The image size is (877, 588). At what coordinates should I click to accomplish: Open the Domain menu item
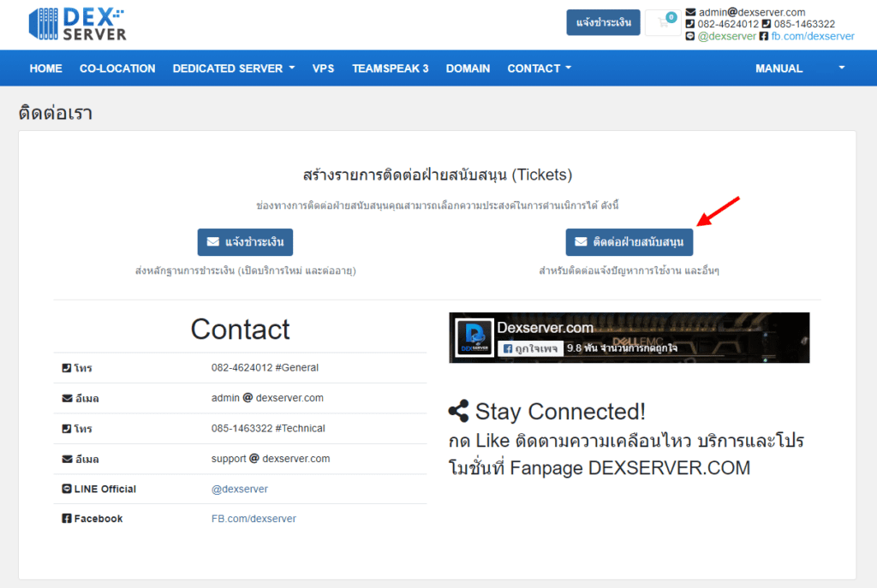468,68
